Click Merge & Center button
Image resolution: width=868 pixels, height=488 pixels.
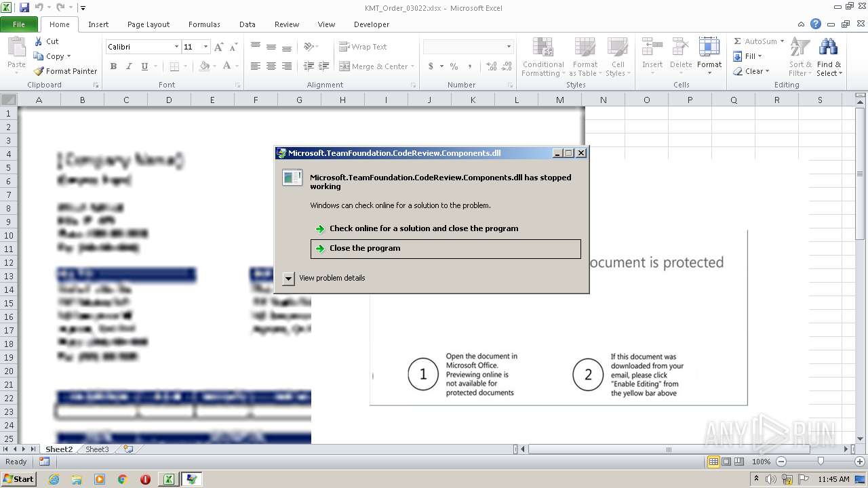377,66
